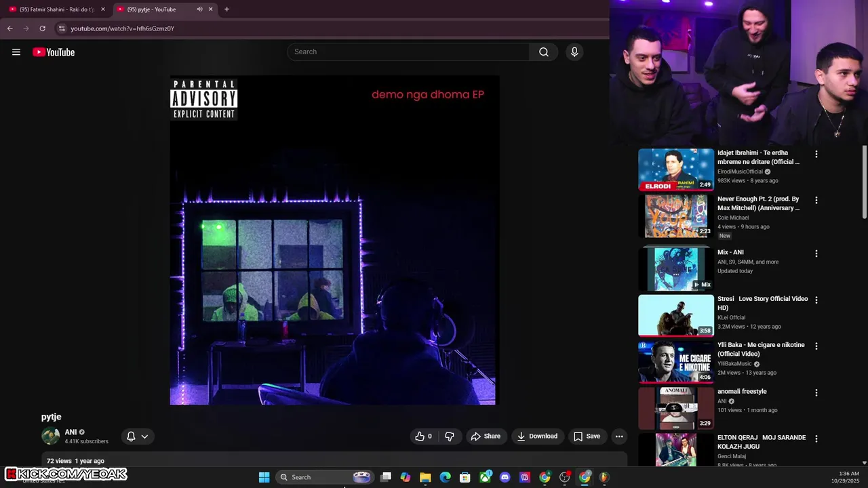Reload the current page

pos(42,28)
